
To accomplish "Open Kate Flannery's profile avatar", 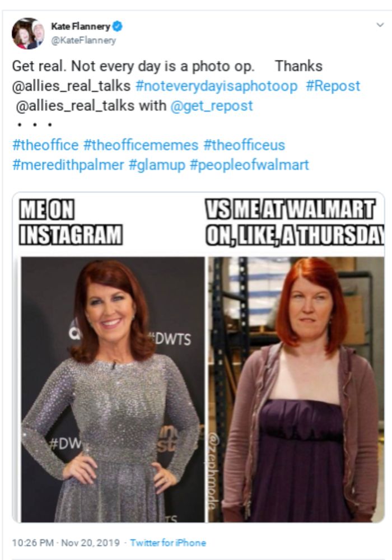I will tap(28, 33).
